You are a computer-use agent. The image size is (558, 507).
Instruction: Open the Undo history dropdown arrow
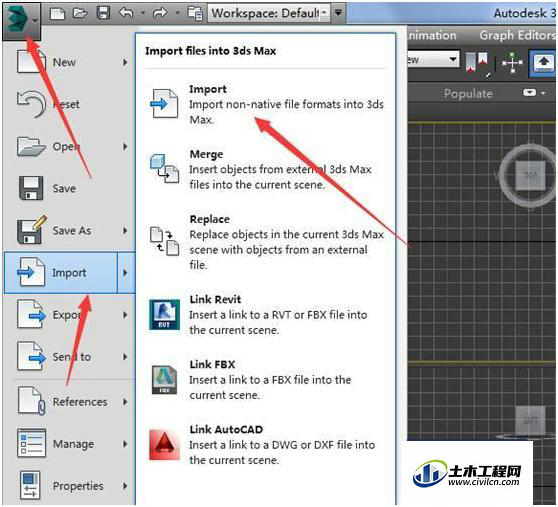[x=143, y=13]
